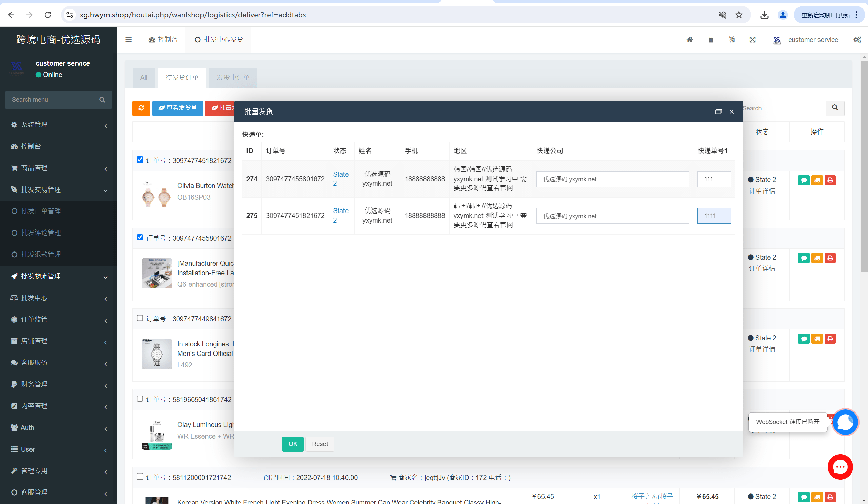Focus courier company field for row 274
Image resolution: width=868 pixels, height=504 pixels.
[x=612, y=179]
